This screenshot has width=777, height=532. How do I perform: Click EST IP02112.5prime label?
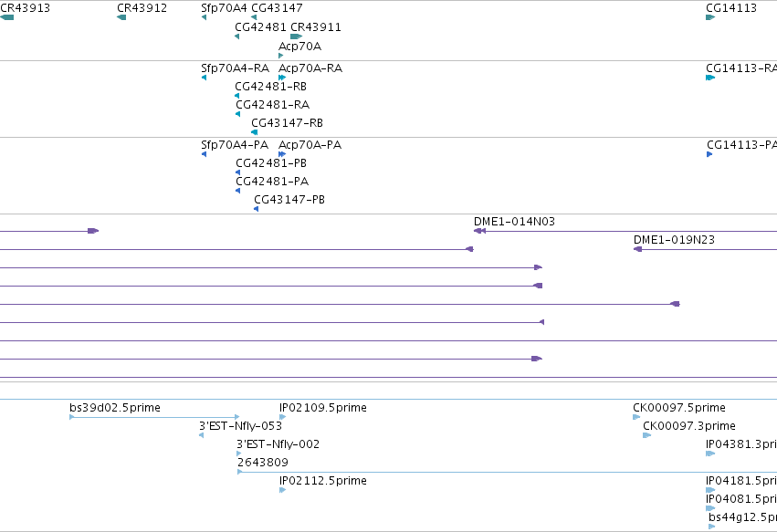pyautogui.click(x=323, y=481)
